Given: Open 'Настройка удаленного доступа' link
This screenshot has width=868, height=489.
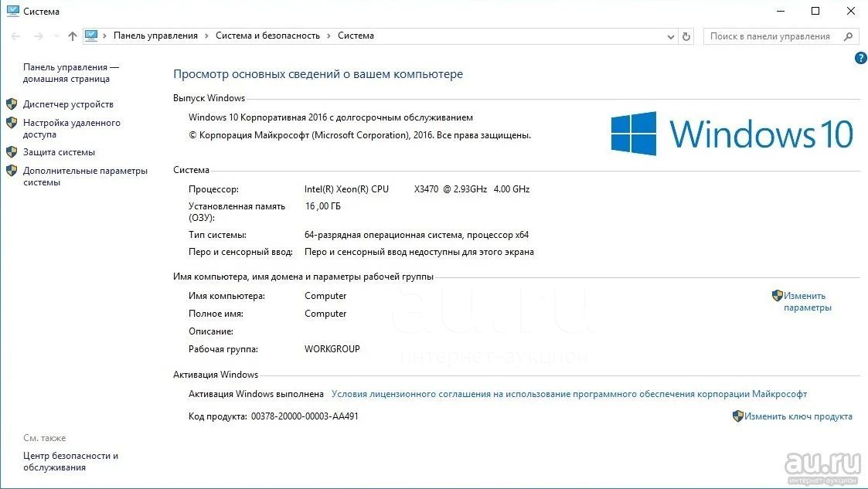Looking at the screenshot, I should pos(71,128).
